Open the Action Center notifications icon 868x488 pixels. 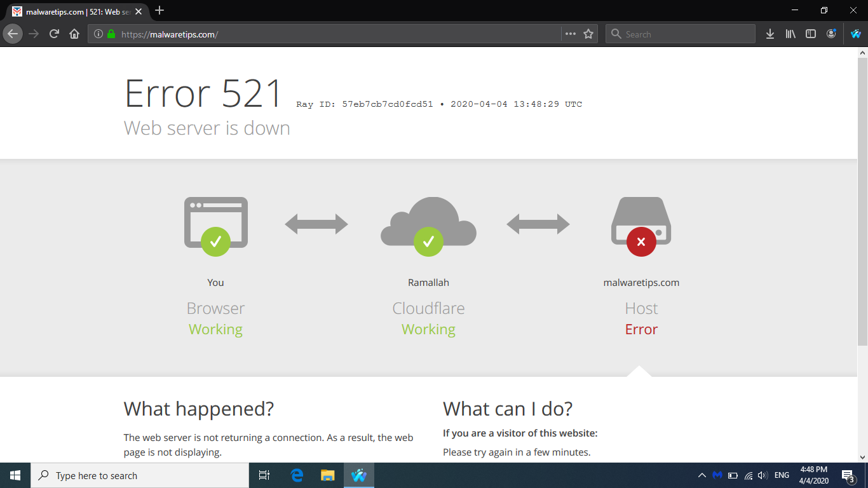pos(848,475)
